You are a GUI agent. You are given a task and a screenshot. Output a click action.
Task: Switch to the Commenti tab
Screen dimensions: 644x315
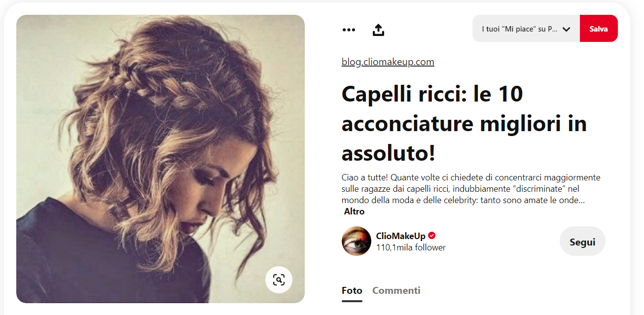tap(396, 290)
